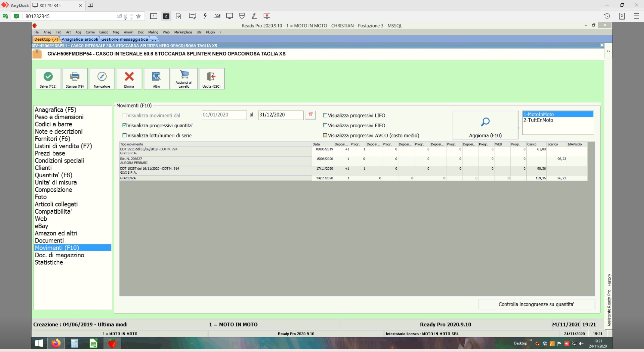This screenshot has width=644, height=352.
Task: Select AnyDesk monitor 2 button
Action: pos(166,16)
